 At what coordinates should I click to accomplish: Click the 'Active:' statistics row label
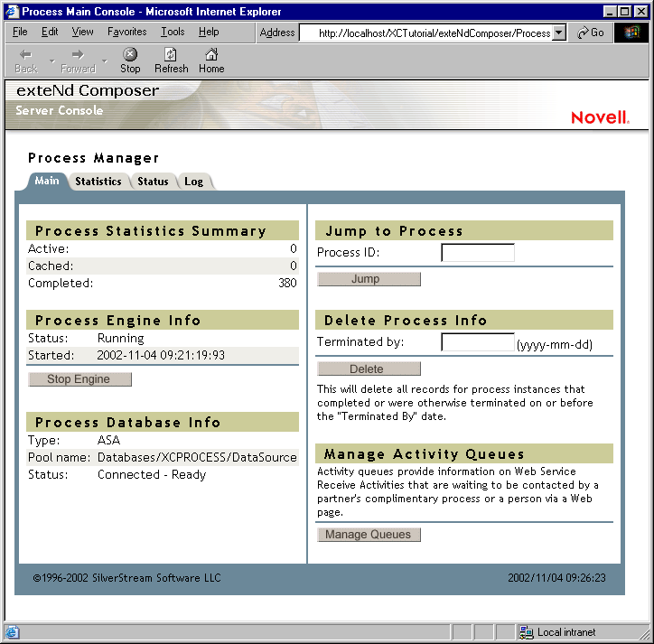(49, 249)
